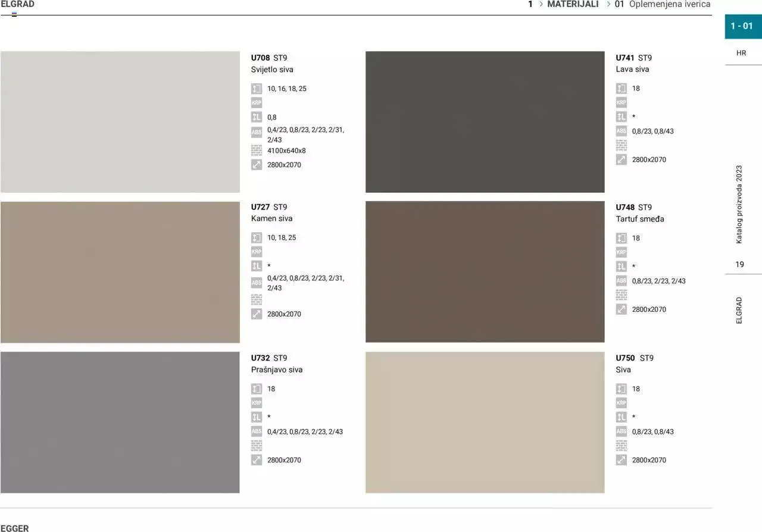Screen dimensions: 762x532
Task: Click the worktop pattern icon under U708
Action: coord(257,150)
